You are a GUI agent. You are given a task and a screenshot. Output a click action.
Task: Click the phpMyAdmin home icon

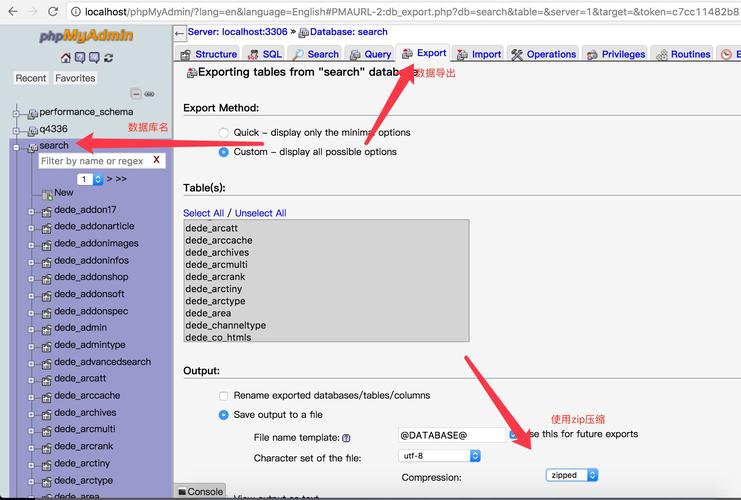66,58
